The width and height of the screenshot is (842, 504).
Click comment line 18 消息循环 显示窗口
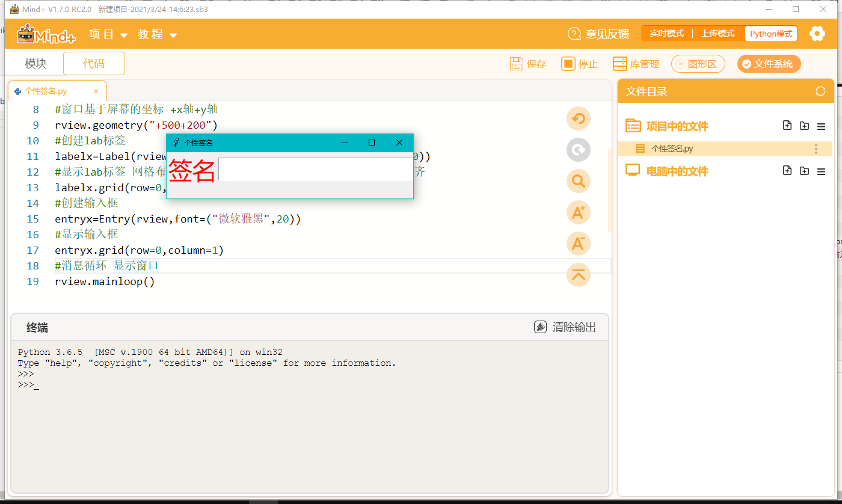(x=106, y=266)
